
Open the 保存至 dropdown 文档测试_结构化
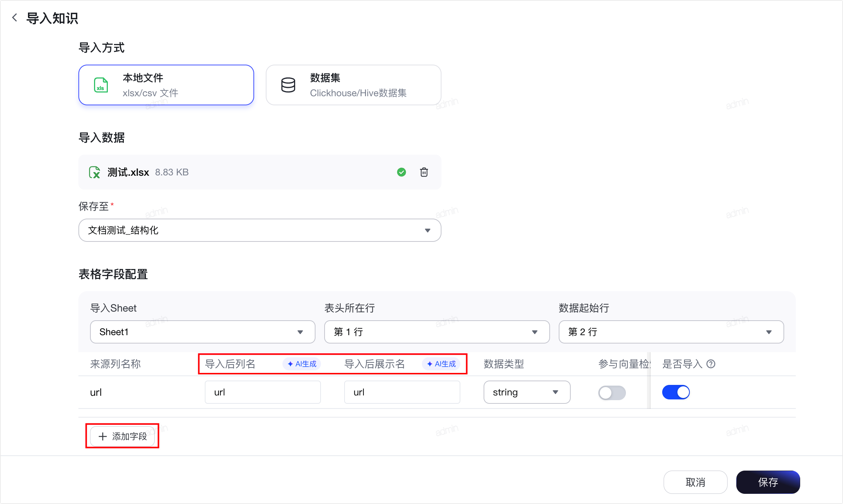pos(260,230)
